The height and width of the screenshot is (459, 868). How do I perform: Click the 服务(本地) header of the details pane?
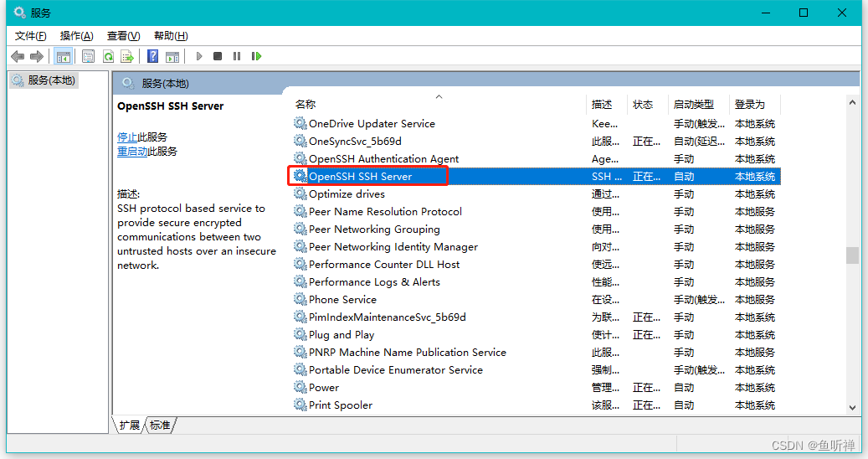(x=165, y=83)
